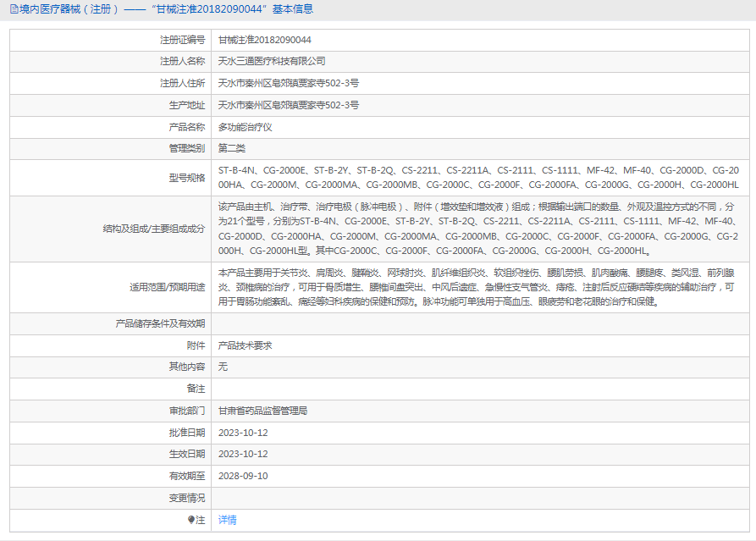The height and width of the screenshot is (541, 756).
Task: Click the 产品储存条件及有效期 label
Action: point(160,323)
